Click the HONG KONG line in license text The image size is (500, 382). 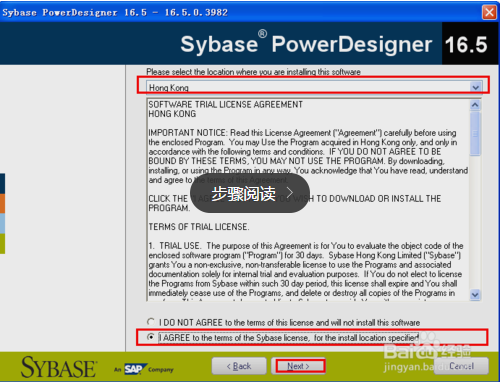point(172,114)
